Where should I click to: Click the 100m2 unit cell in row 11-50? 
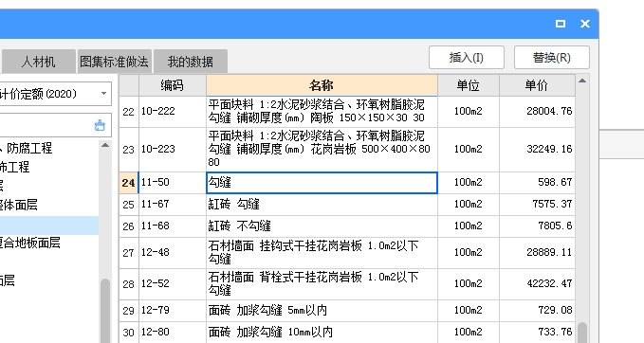coord(469,183)
